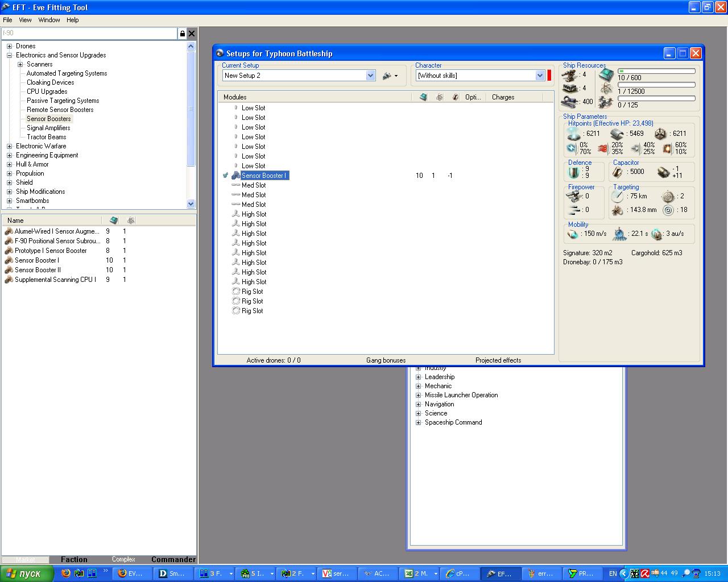Open the View menu
728x582 pixels.
point(25,20)
